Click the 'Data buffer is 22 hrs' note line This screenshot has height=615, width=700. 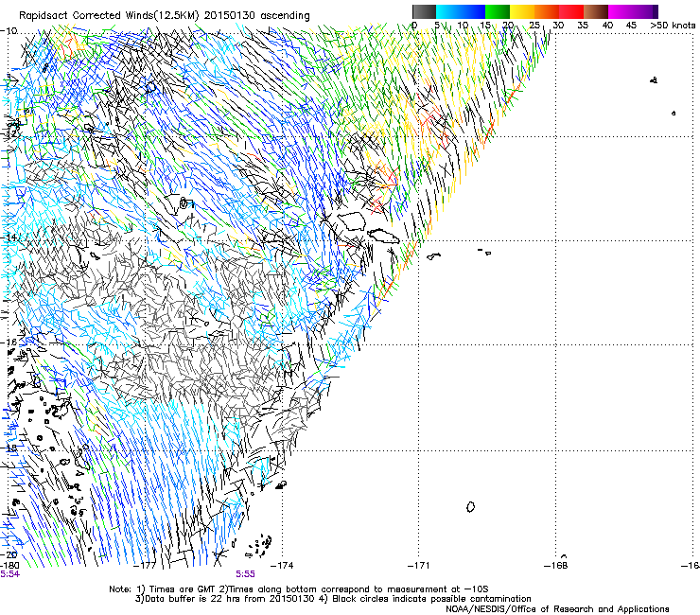[333, 599]
